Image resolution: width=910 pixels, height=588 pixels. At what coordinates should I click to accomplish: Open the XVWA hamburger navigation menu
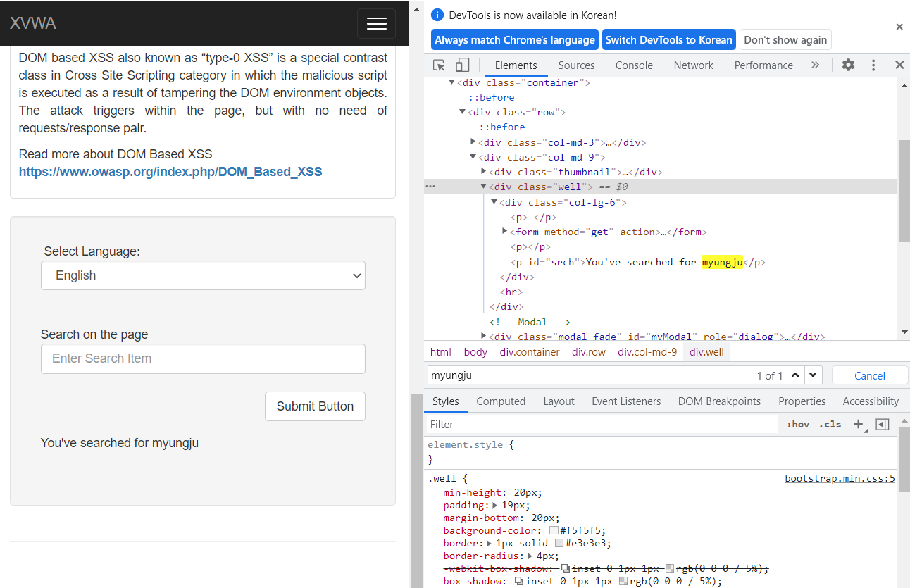tap(376, 23)
